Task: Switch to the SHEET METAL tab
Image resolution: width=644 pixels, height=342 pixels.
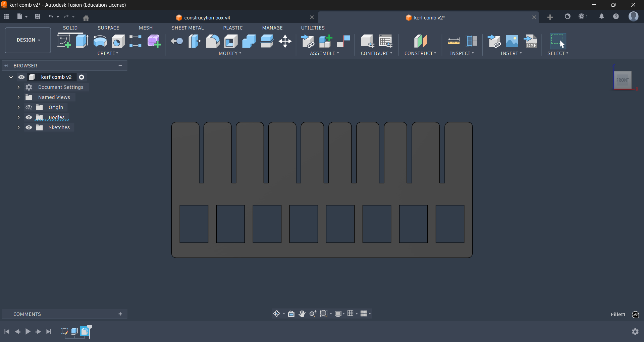Action: point(187,28)
